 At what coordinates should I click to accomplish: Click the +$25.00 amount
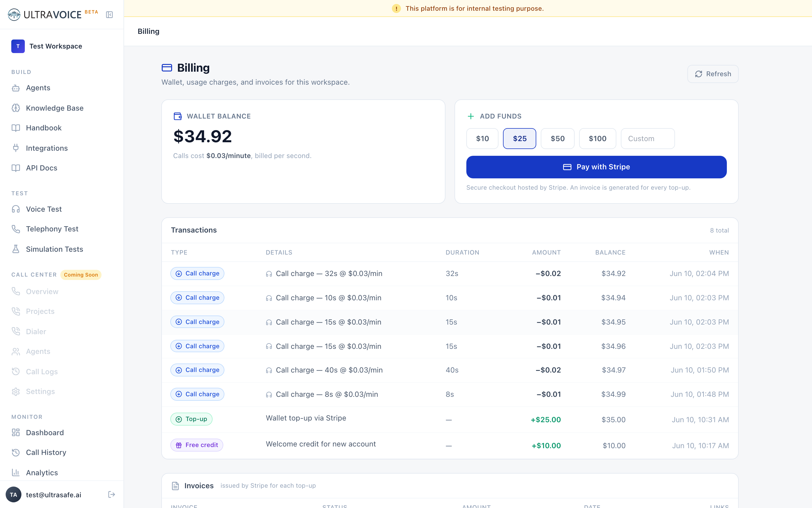coord(546,420)
